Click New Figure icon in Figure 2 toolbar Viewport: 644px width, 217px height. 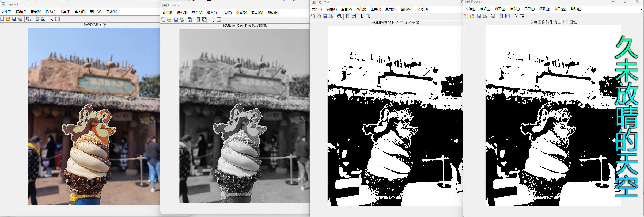click(x=163, y=20)
